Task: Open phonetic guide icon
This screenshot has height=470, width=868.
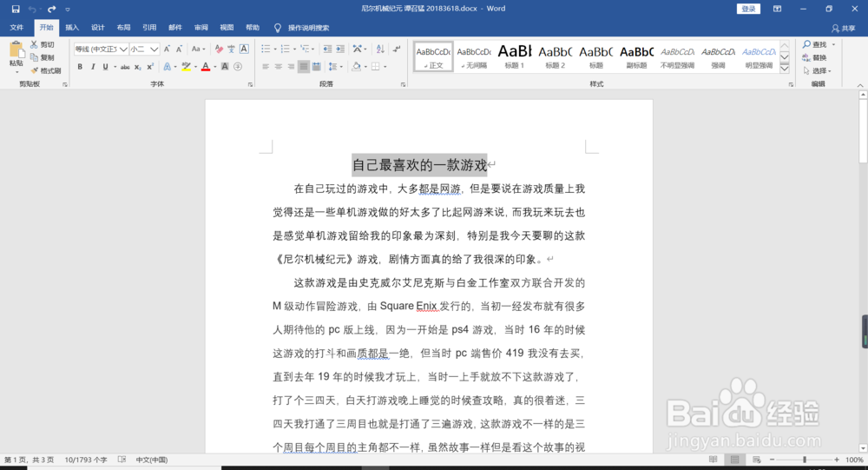Action: (x=231, y=49)
